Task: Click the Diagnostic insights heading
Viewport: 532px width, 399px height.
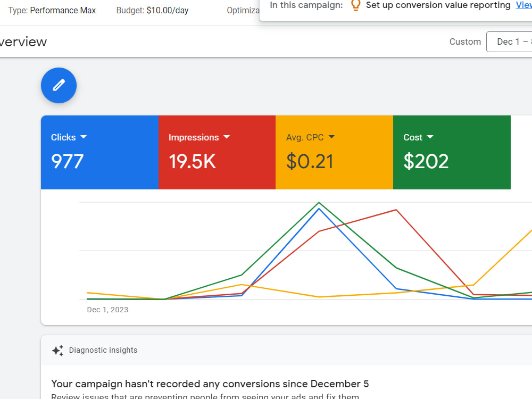Action: tap(103, 350)
